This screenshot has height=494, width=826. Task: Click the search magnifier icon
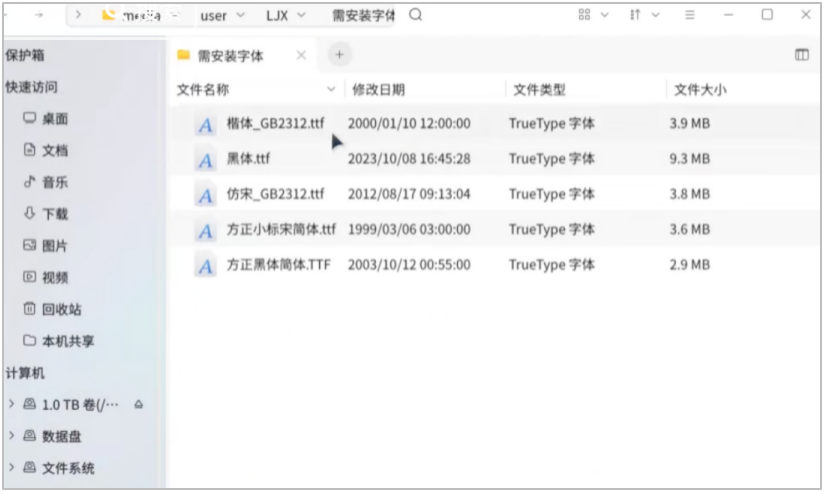(x=416, y=15)
